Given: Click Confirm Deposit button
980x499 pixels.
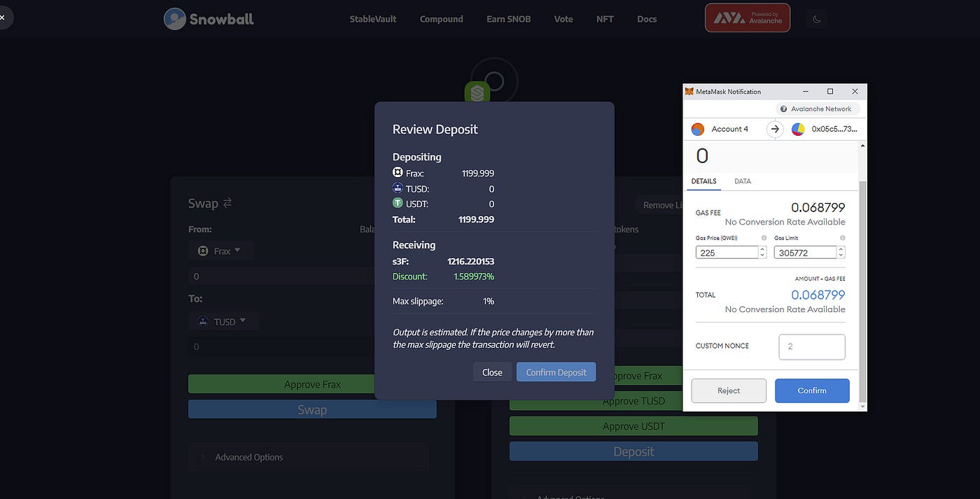Looking at the screenshot, I should coord(556,372).
